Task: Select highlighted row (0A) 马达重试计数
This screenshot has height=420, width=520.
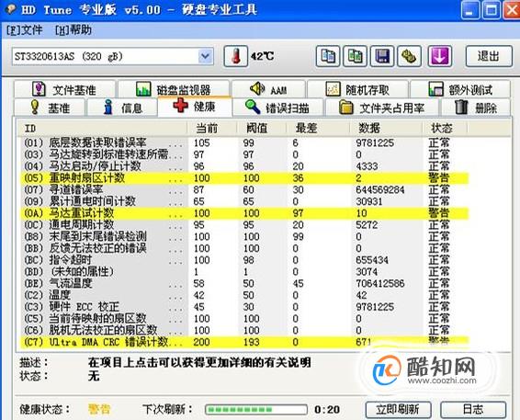Action: [x=244, y=213]
